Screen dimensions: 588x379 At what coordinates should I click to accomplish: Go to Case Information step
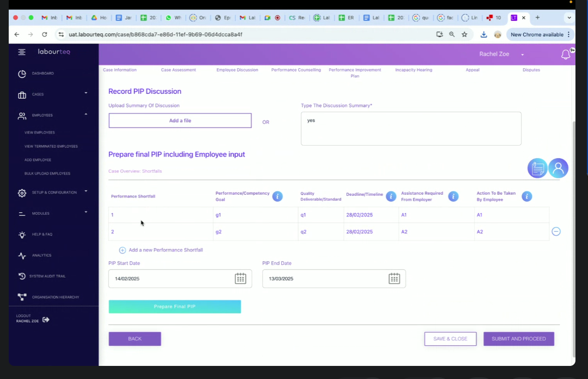point(120,70)
